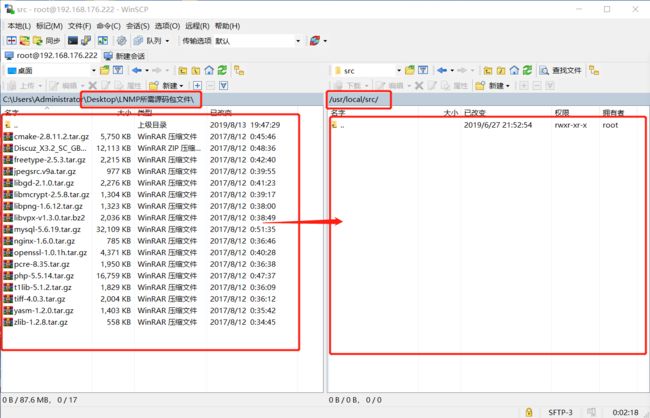Open the 会话(S) menu
This screenshot has height=418, width=650.
138,26
